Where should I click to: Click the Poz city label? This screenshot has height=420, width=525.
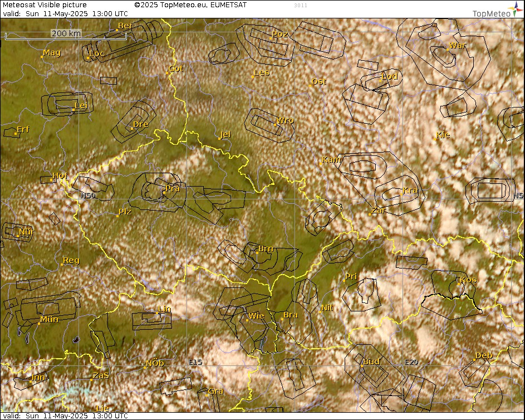pyautogui.click(x=280, y=34)
